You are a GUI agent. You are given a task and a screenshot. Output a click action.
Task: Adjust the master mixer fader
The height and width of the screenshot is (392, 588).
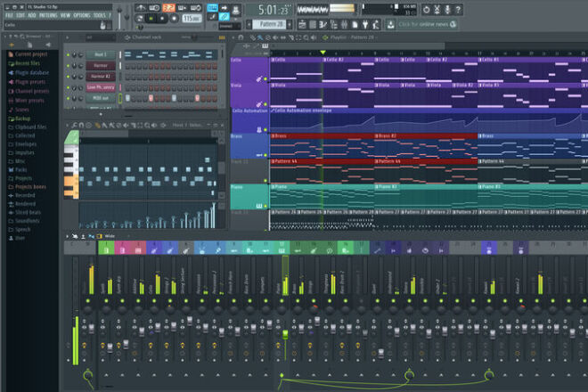92,329
